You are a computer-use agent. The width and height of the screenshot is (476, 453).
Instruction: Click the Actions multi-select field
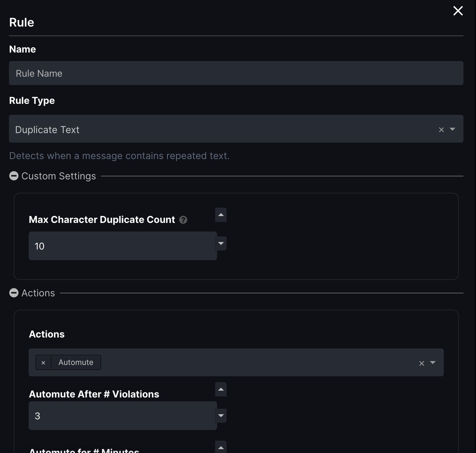coord(254,363)
